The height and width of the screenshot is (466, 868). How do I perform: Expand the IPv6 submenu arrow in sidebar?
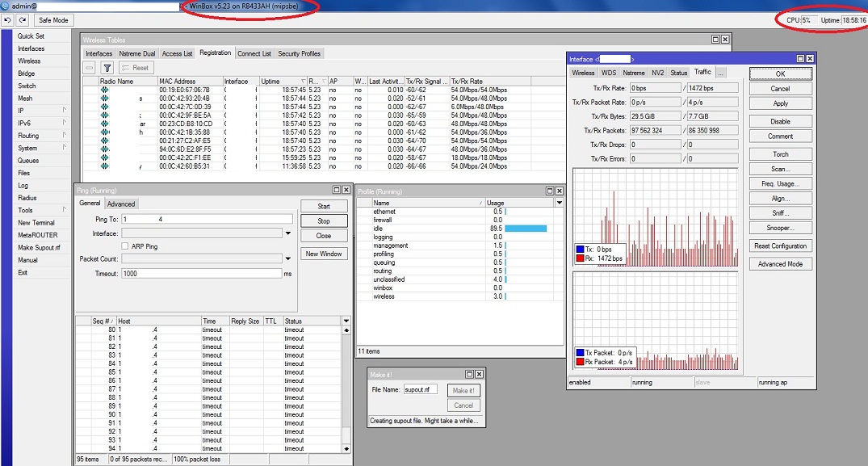tap(65, 122)
